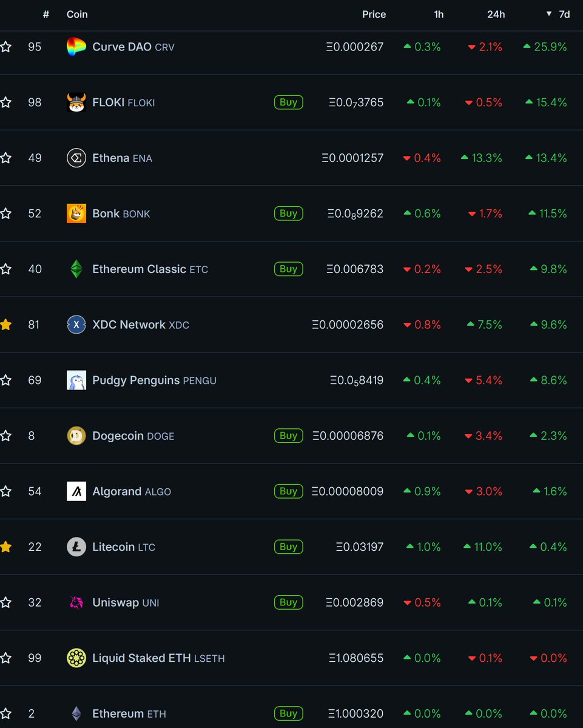Image resolution: width=583 pixels, height=728 pixels.
Task: Click the Dogecoin coin logo
Action: [x=76, y=436]
